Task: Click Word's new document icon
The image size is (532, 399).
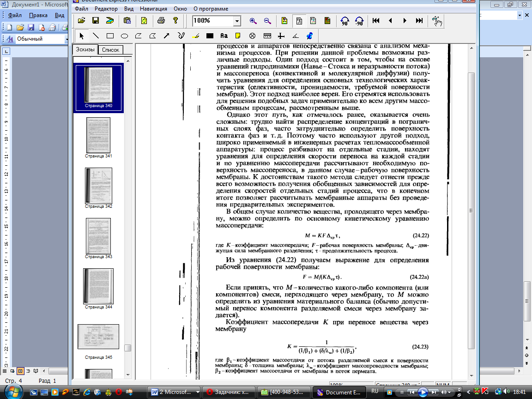Action: (9, 28)
